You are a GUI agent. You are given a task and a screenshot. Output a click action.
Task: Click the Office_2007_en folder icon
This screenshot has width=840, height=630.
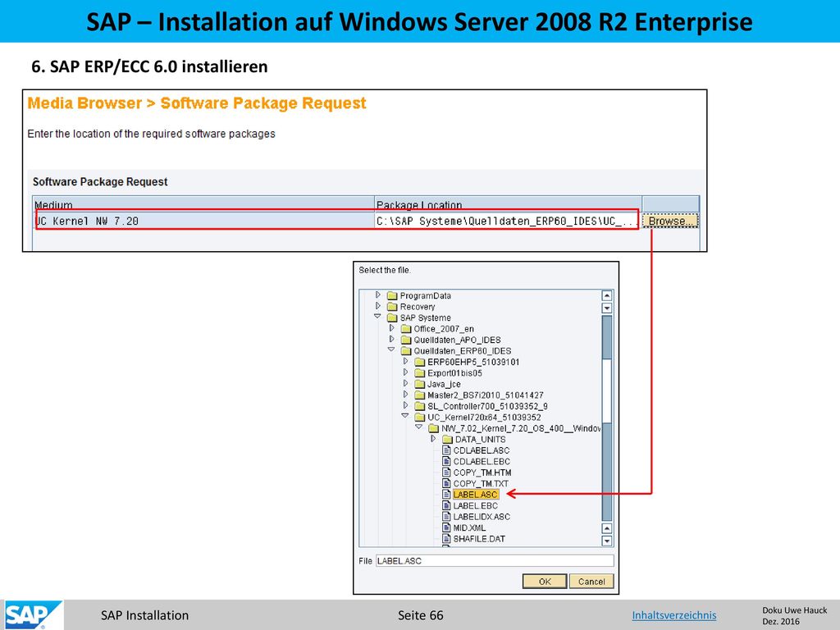coord(406,329)
